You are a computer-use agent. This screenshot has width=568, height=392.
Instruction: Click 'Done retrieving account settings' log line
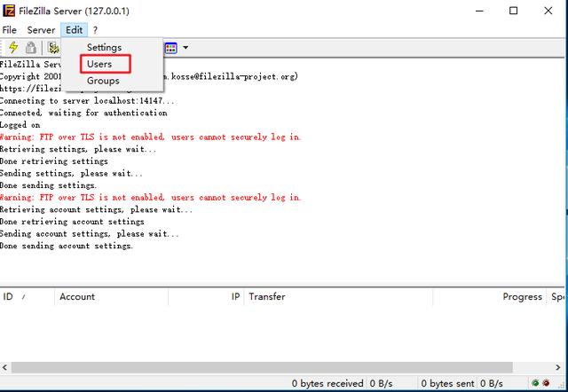click(72, 222)
